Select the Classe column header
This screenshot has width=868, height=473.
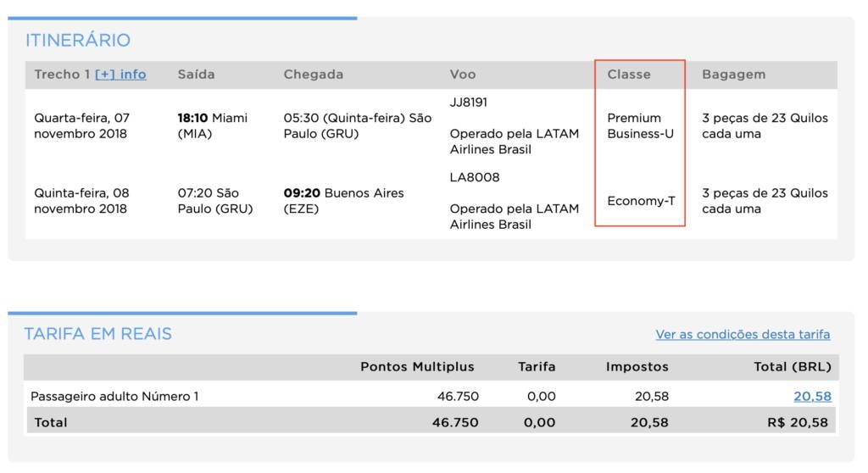pyautogui.click(x=628, y=75)
